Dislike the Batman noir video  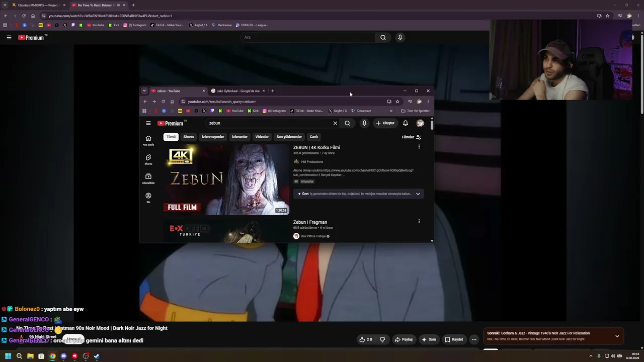[x=382, y=339]
